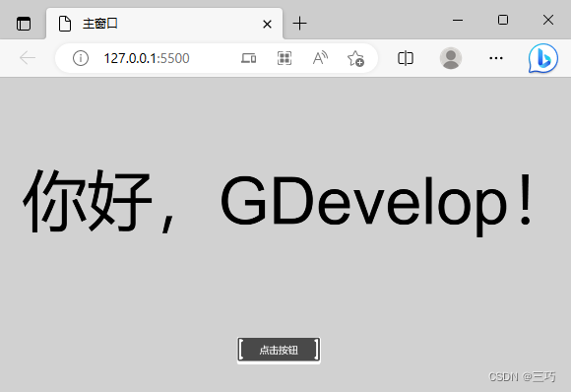Add this page to favorites
The width and height of the screenshot is (571, 392).
click(x=355, y=58)
